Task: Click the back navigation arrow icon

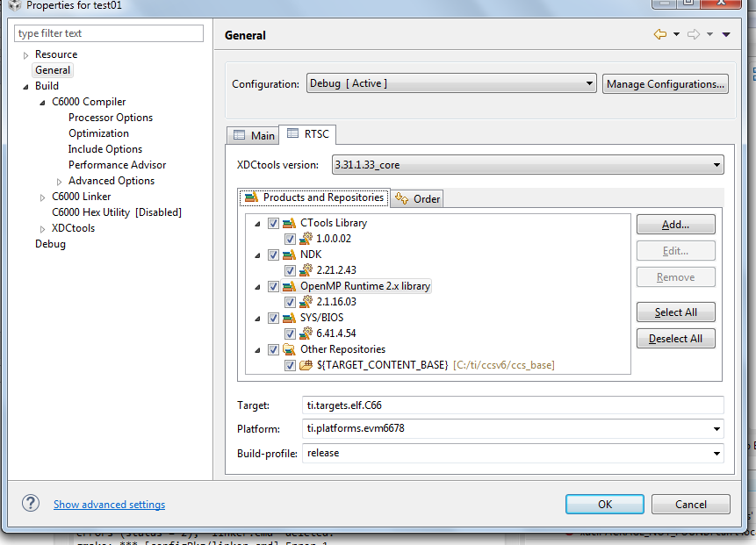Action: click(x=660, y=34)
